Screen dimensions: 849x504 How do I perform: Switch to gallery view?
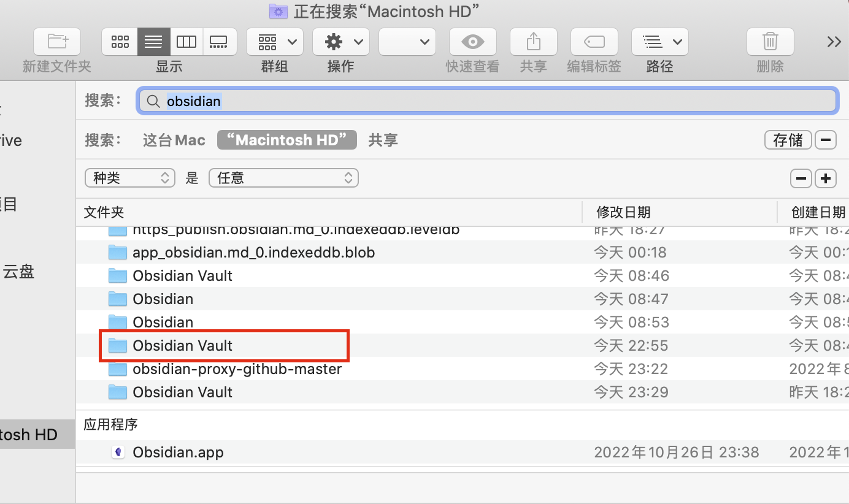(219, 42)
